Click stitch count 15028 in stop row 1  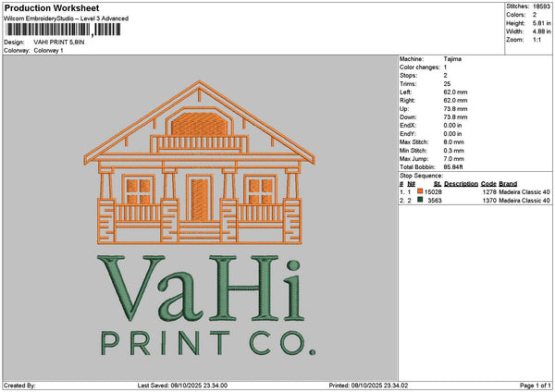pyautogui.click(x=433, y=191)
